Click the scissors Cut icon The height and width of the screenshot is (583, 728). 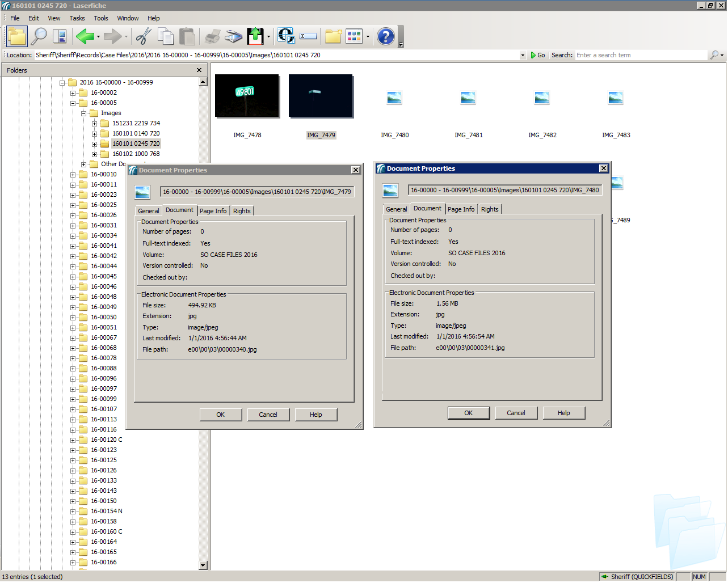point(143,36)
